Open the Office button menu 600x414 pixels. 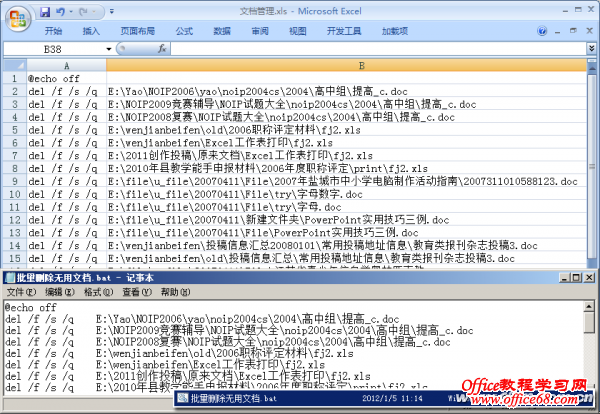click(18, 19)
